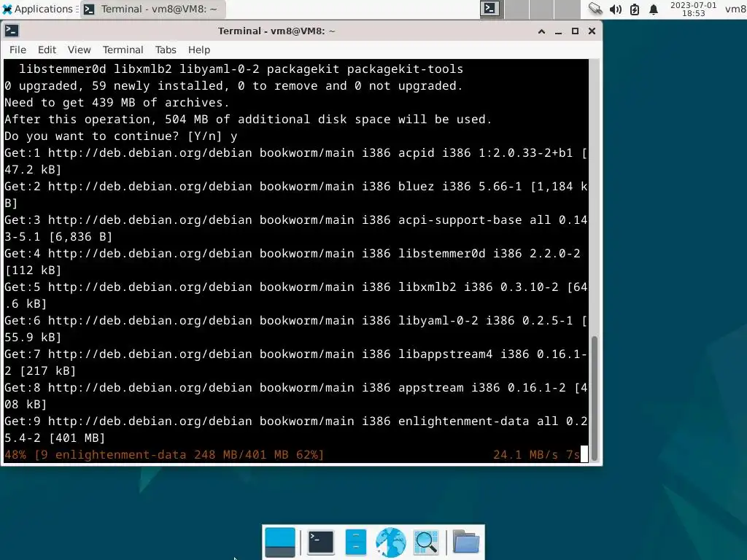Open the volume control speaker icon
The width and height of the screenshot is (747, 560).
(616, 9)
